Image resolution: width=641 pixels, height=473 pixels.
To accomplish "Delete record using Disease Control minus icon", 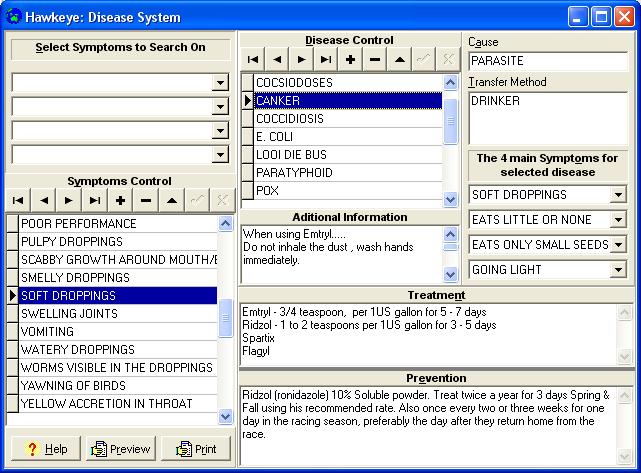I will (x=374, y=60).
